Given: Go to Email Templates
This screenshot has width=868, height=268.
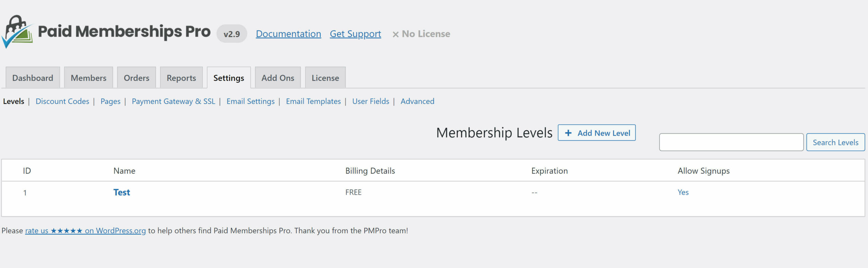Looking at the screenshot, I should pos(313,101).
